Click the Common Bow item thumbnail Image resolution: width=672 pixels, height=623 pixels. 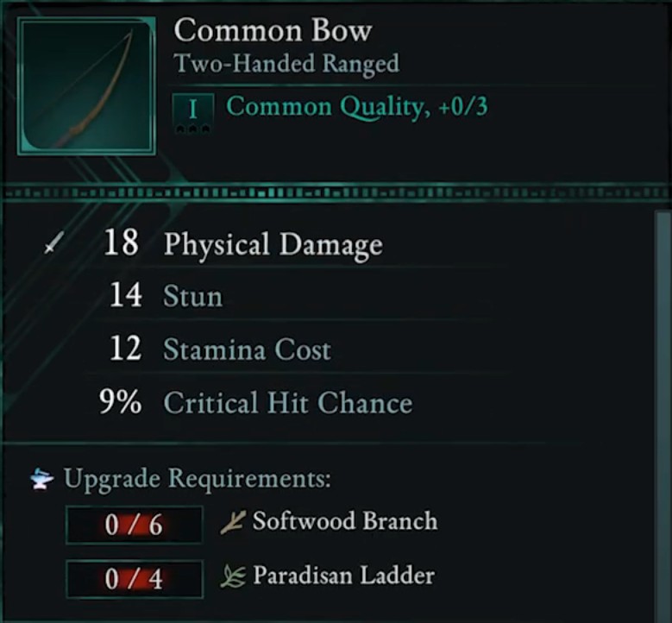pos(86,85)
